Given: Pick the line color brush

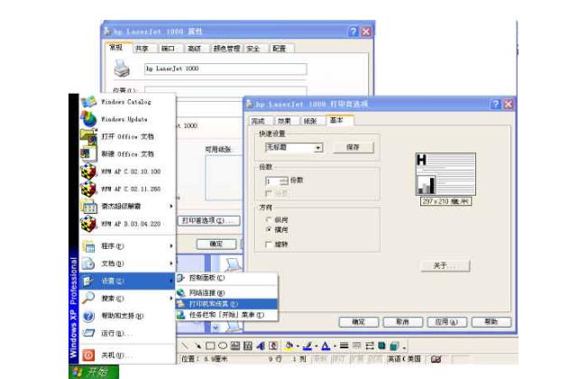Looking at the screenshot, I should click(308, 346).
